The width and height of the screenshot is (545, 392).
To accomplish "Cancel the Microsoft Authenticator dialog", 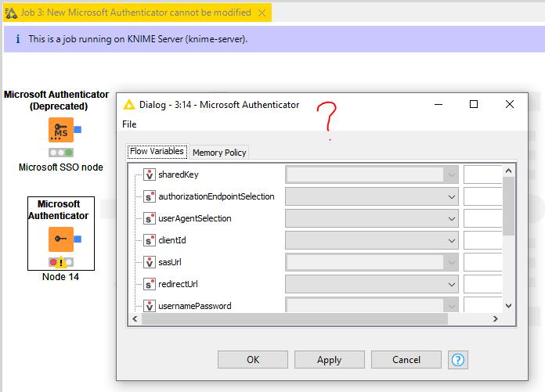I will click(406, 360).
